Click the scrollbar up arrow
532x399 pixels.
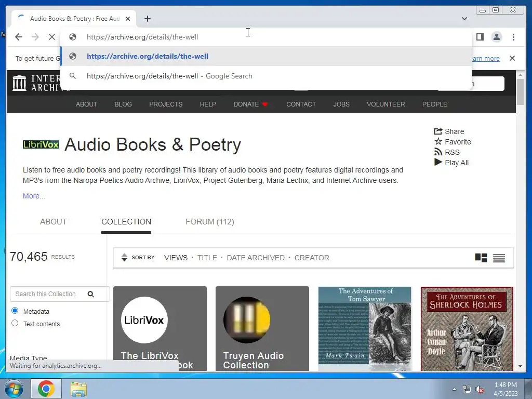point(520,74)
